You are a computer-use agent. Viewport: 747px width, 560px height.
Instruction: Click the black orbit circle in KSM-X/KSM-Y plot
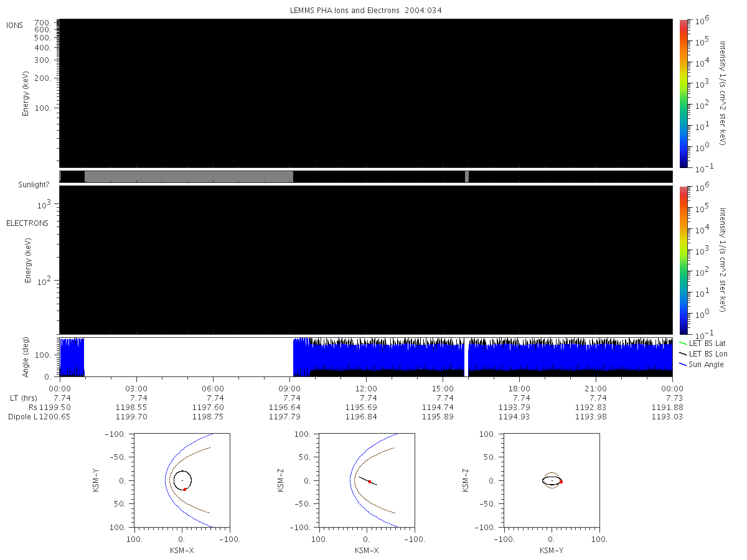[182, 480]
